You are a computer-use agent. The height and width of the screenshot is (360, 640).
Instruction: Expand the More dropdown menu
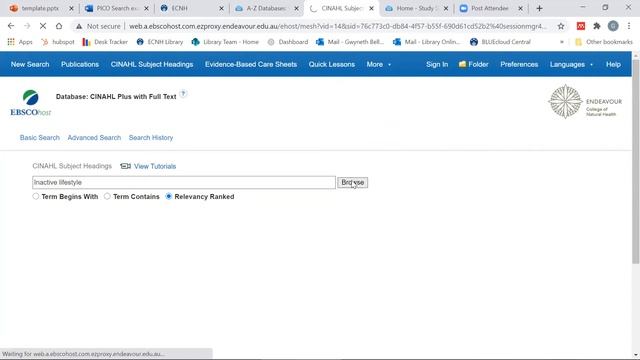point(378,64)
